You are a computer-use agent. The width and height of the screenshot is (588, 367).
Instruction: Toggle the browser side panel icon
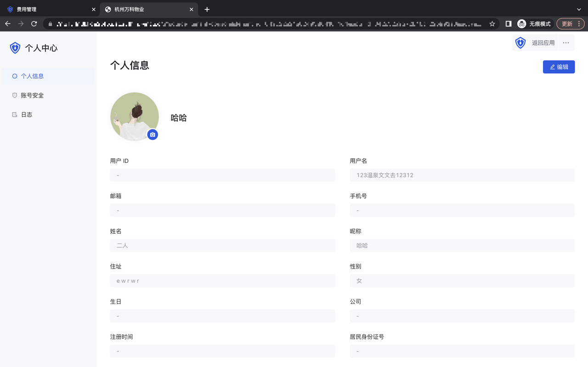(x=509, y=24)
